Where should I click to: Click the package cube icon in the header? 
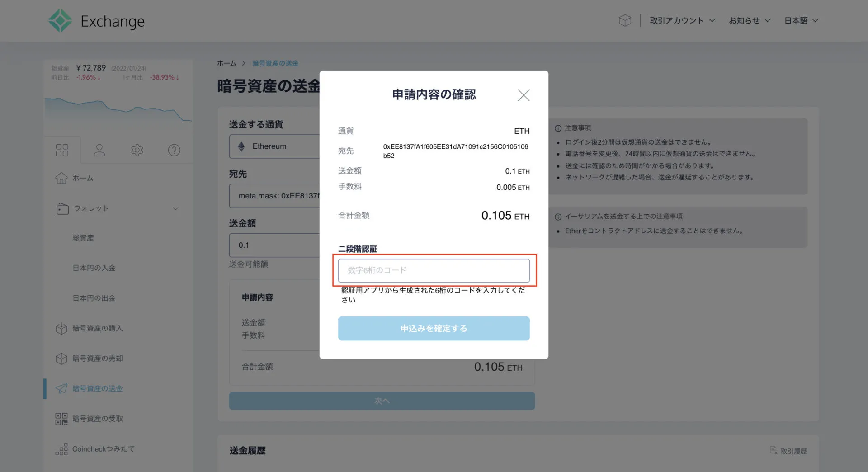[625, 20]
